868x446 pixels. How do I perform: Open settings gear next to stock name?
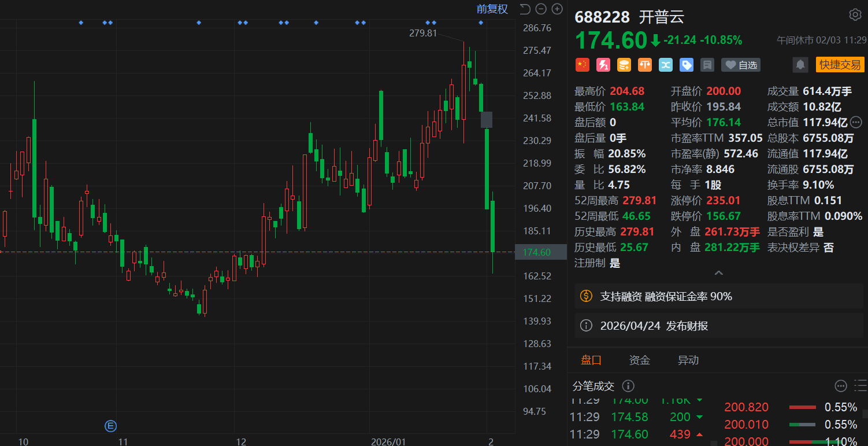pyautogui.click(x=855, y=14)
